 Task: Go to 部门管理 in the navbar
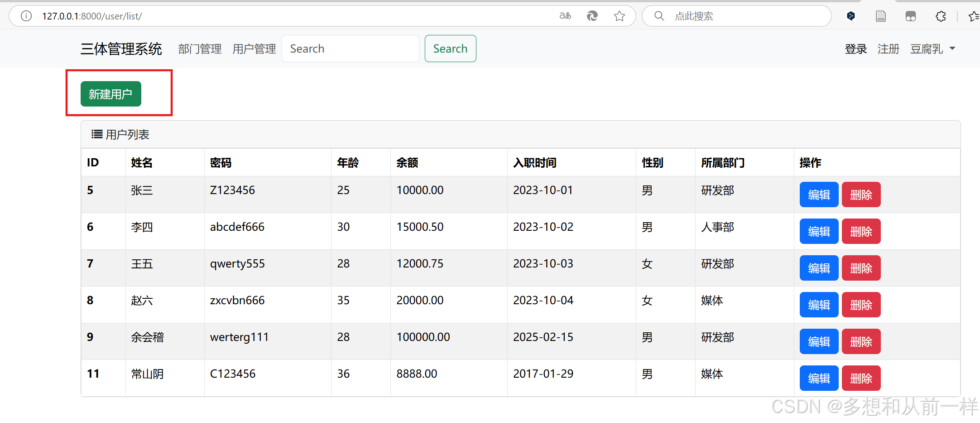point(200,49)
